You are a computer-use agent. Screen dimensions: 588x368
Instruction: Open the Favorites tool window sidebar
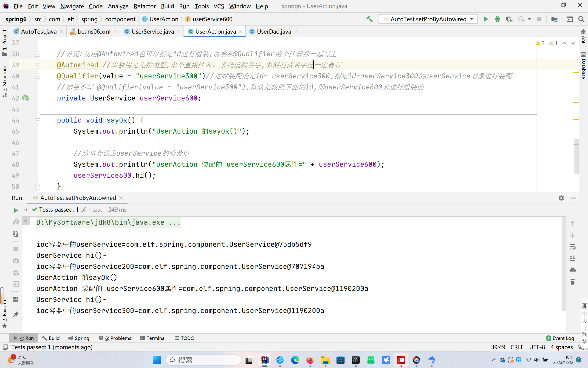point(4,312)
